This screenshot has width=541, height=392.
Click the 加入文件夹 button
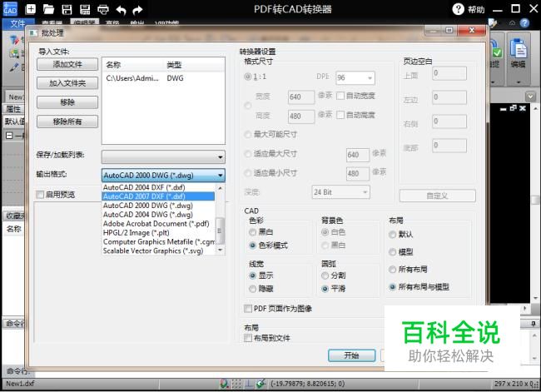67,83
